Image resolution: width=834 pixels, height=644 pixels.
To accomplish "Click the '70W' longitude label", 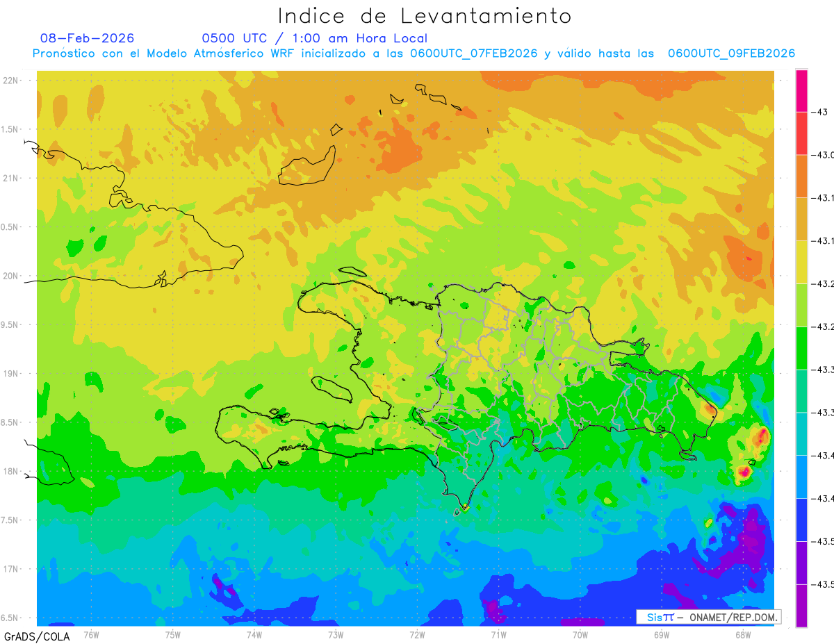I will click(580, 634).
